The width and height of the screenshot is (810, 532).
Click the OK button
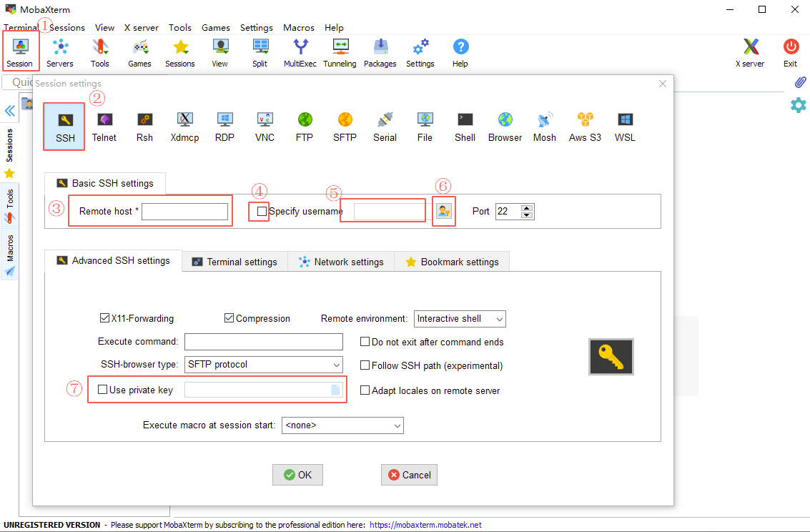point(297,475)
